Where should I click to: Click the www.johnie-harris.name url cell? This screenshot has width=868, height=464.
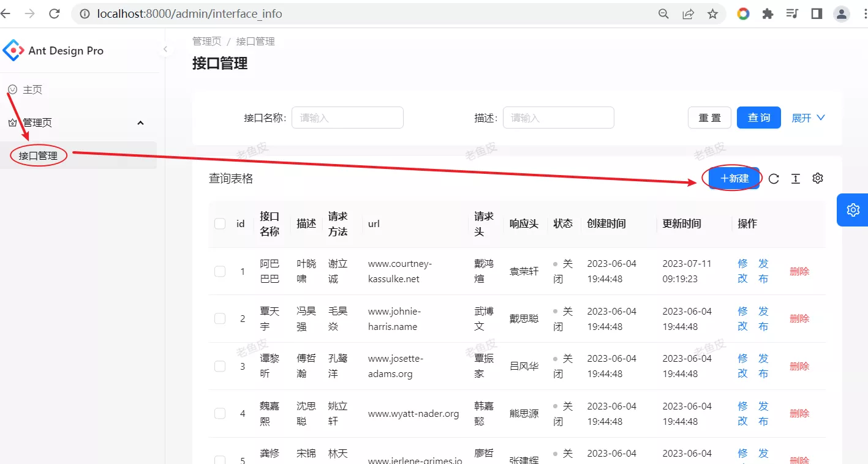click(x=394, y=318)
